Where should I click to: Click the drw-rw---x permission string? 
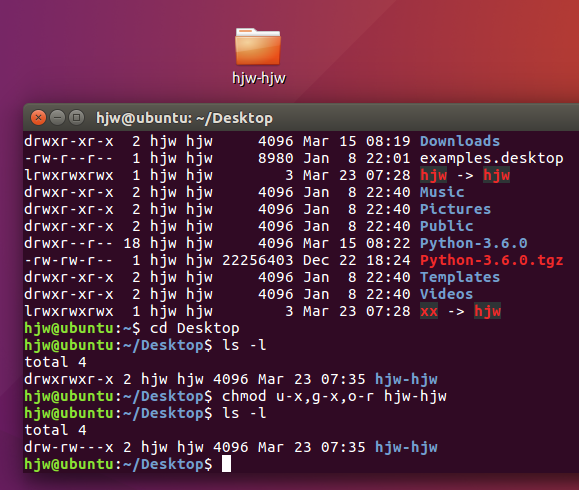click(x=69, y=447)
